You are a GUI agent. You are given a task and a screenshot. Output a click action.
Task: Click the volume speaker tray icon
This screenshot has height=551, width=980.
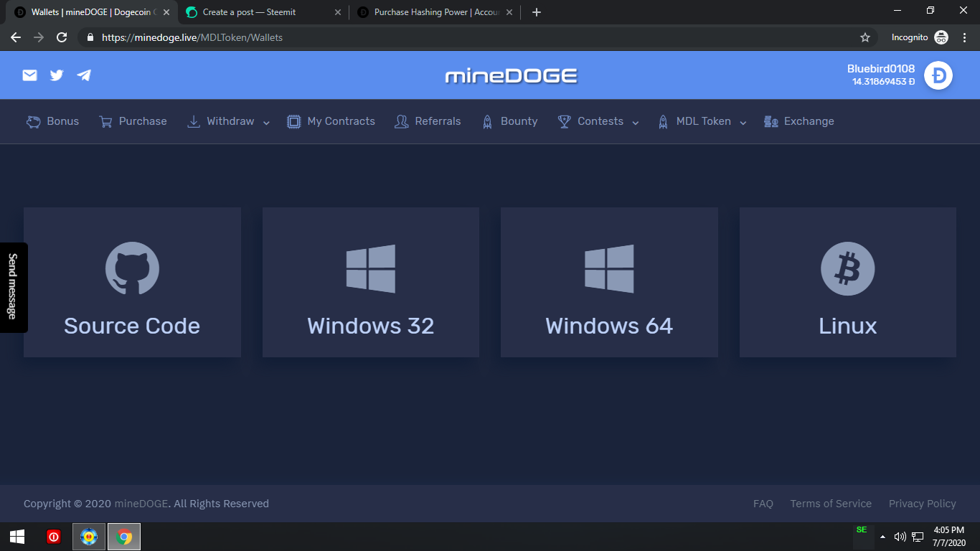point(900,537)
